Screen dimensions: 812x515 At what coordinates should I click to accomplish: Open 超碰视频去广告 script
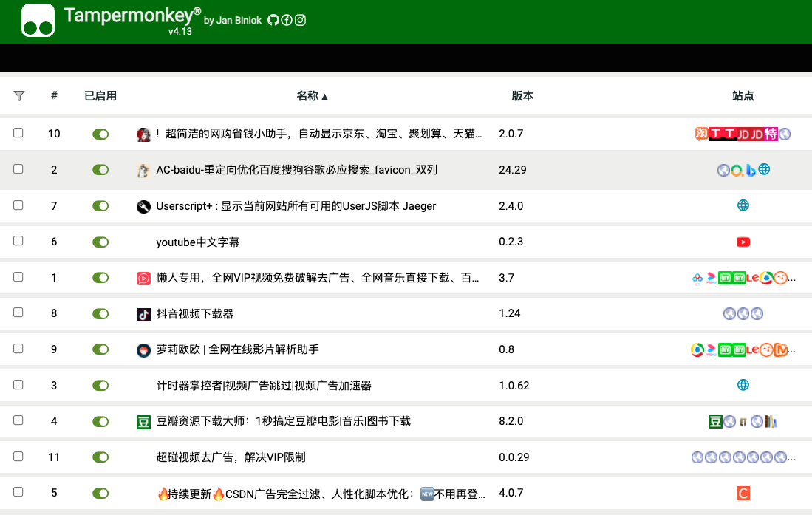pyautogui.click(x=231, y=457)
